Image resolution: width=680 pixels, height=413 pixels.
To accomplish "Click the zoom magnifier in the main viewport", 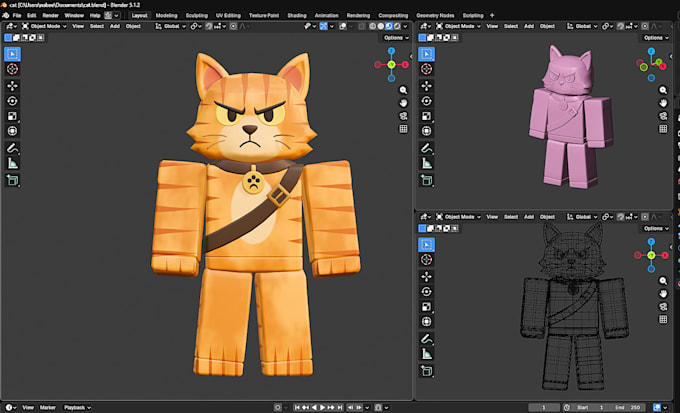I will tap(403, 90).
